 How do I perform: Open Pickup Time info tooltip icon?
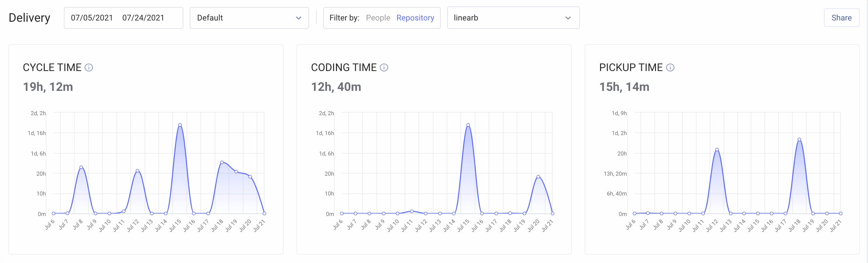click(670, 68)
